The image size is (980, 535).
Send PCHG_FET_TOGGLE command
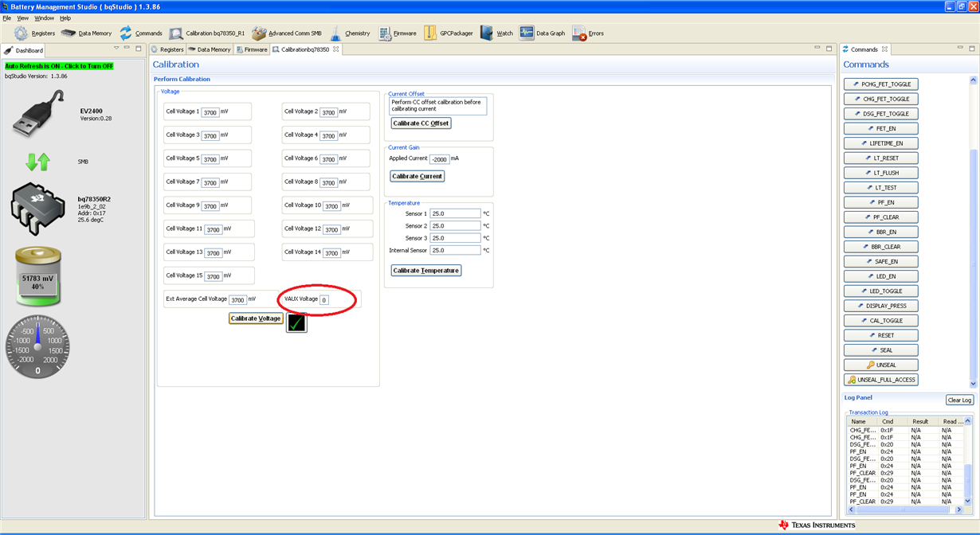tap(881, 84)
